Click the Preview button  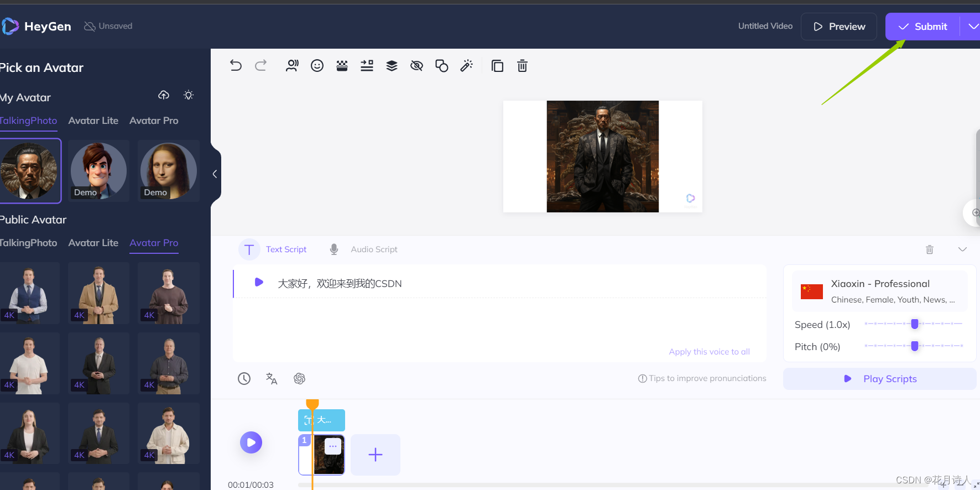pyautogui.click(x=839, y=27)
